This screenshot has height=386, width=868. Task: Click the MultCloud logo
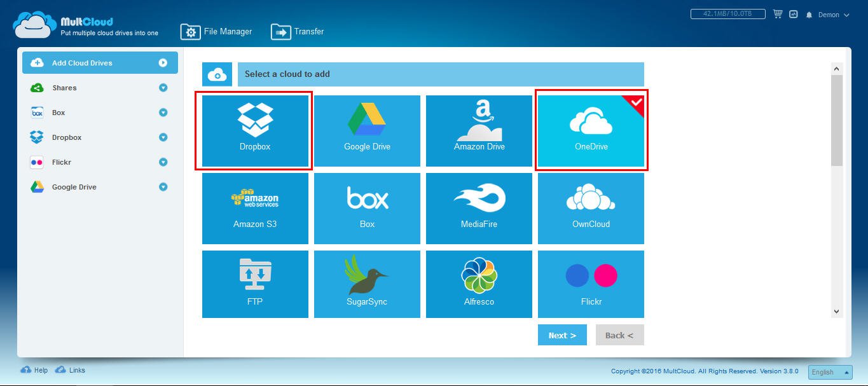pos(85,25)
